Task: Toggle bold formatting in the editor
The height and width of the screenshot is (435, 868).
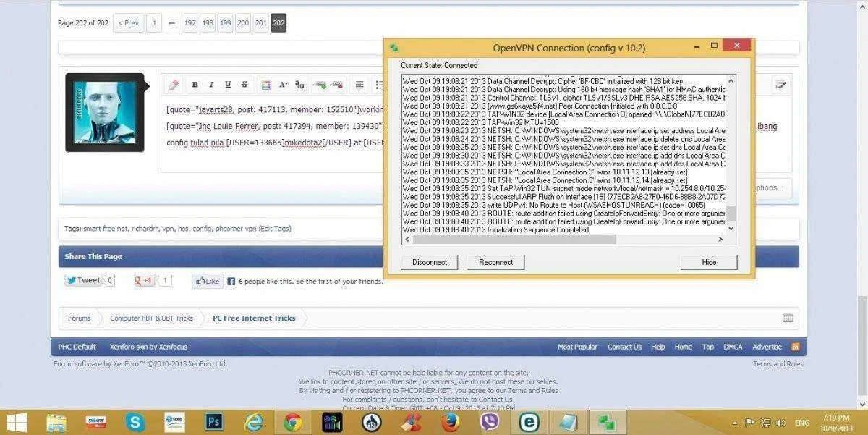Action: click(195, 85)
